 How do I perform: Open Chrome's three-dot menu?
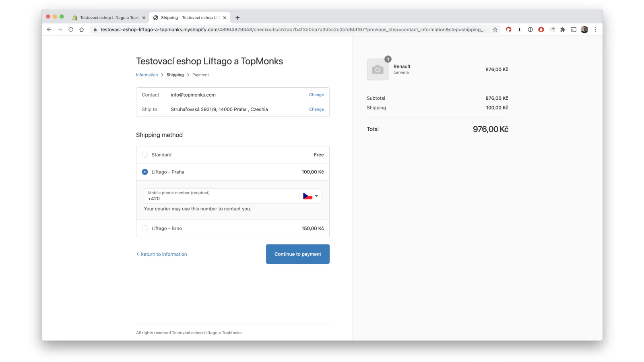coord(595,29)
